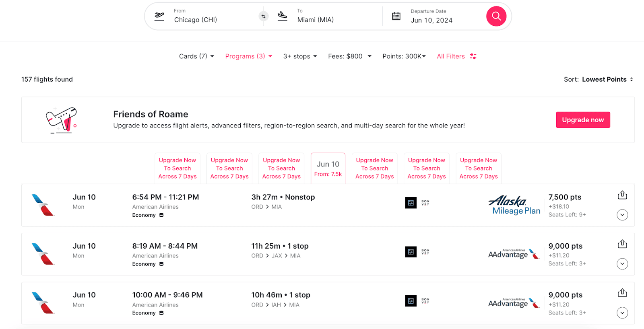The height and width of the screenshot is (329, 644).
Task: Click American Airlines logo on IAH flight
Action: [x=43, y=303]
